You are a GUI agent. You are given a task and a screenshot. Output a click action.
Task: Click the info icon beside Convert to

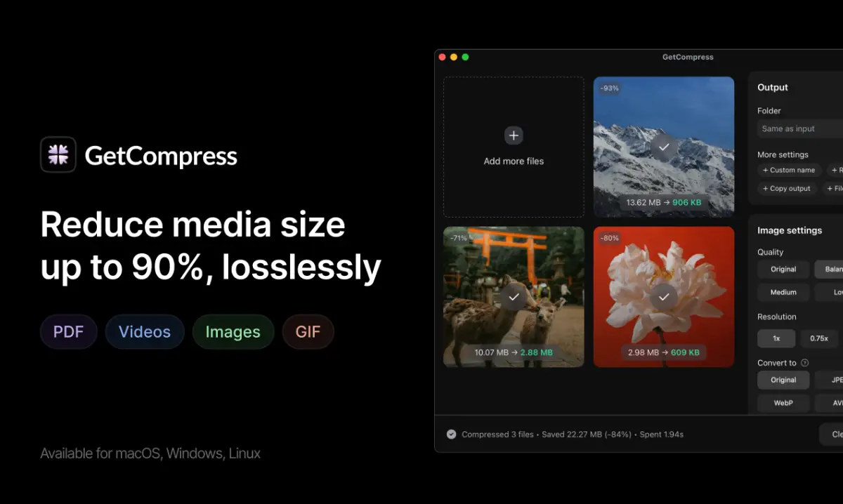coord(805,363)
